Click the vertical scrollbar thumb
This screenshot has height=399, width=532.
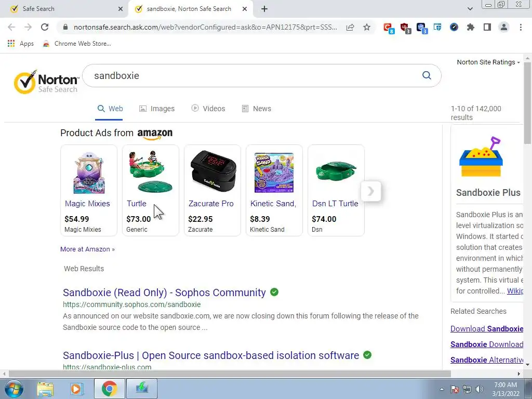tap(527, 103)
